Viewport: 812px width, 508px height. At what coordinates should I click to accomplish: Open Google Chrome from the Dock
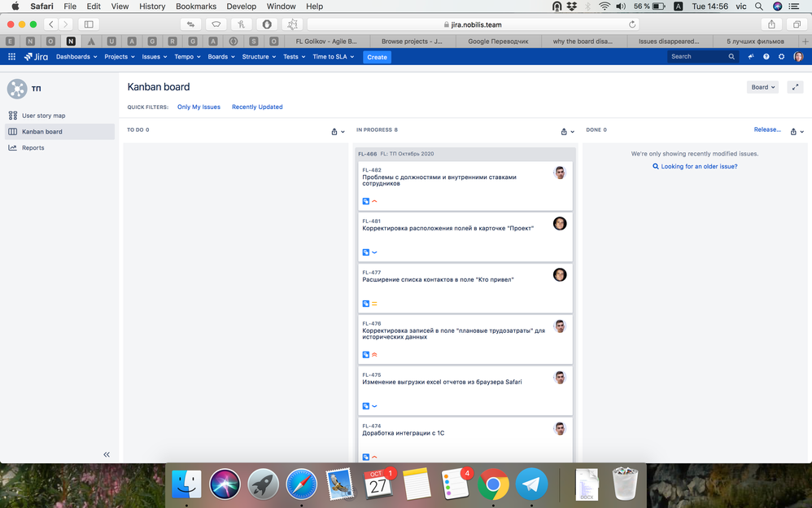click(x=493, y=484)
